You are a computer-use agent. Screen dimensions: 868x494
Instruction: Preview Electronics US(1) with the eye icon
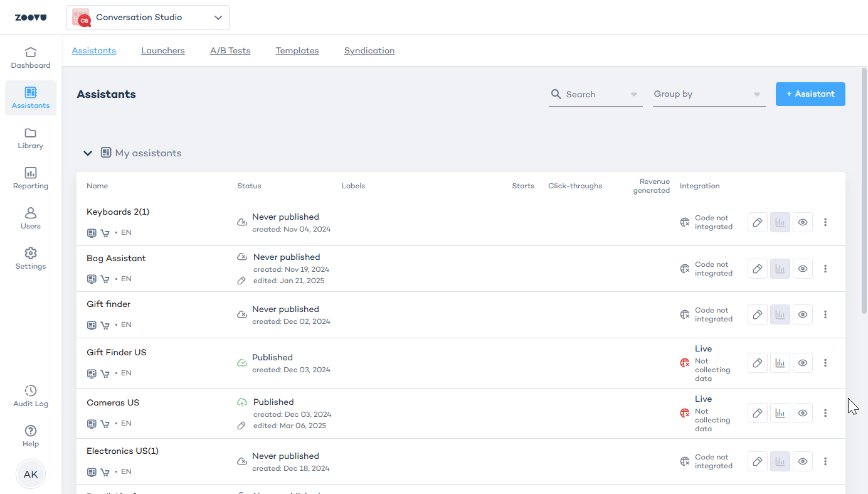pyautogui.click(x=803, y=461)
